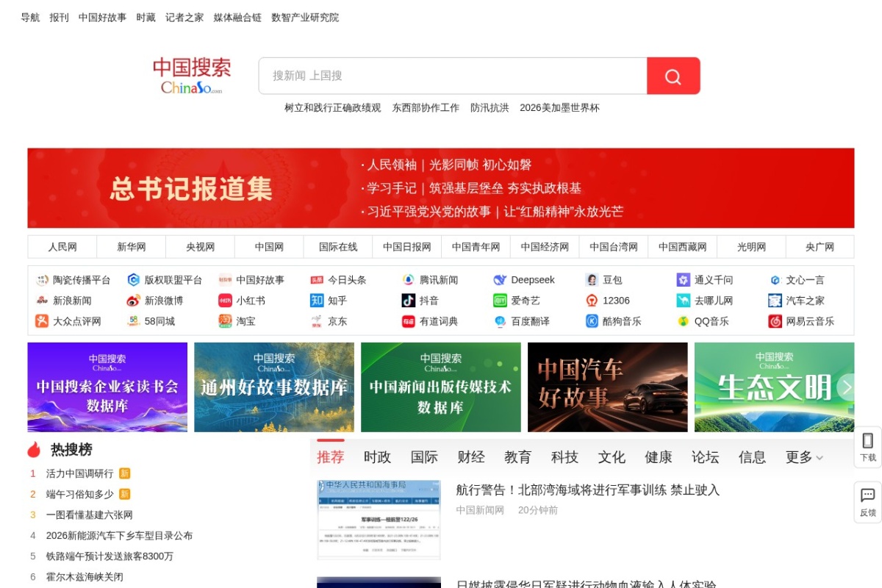Open the 通州好故事数据库 banner thumbnail
Viewport: 882px width, 588px height.
pos(274,387)
